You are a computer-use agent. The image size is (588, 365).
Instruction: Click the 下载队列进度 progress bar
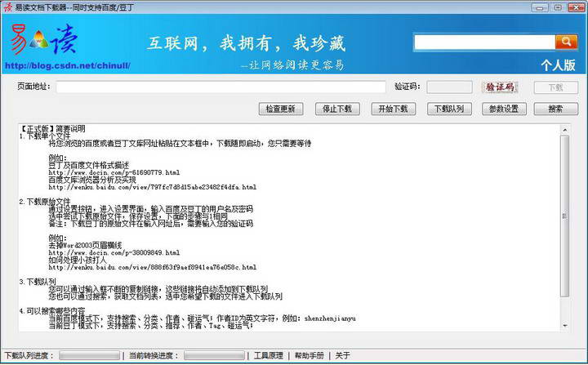tap(89, 355)
